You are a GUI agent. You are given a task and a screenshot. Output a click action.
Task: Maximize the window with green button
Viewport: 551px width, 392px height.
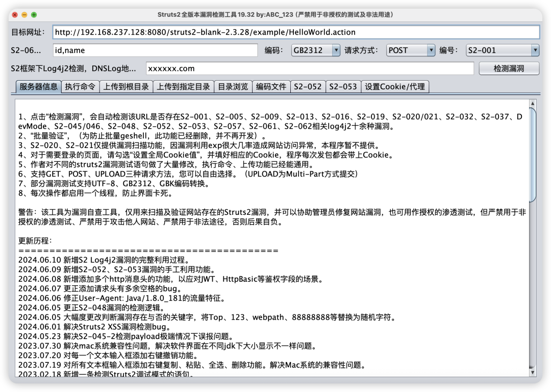34,14
